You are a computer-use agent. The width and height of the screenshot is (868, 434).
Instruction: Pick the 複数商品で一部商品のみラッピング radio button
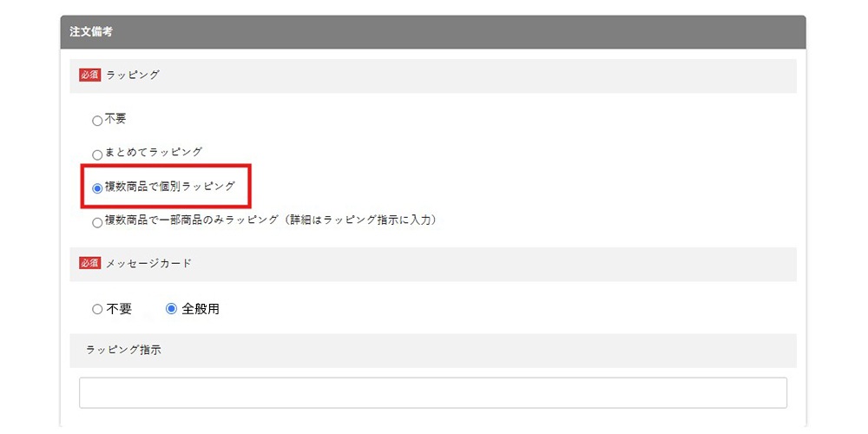pyautogui.click(x=97, y=222)
